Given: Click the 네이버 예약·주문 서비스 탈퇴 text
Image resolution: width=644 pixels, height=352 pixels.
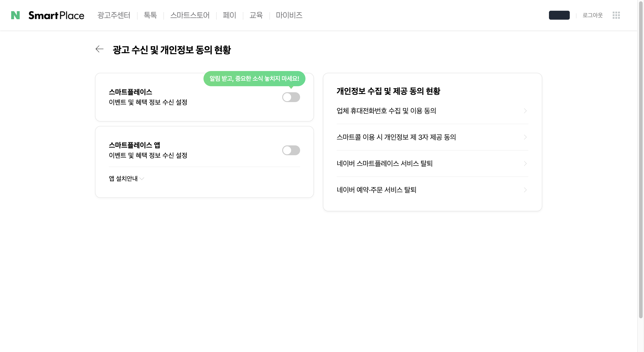Looking at the screenshot, I should [376, 190].
